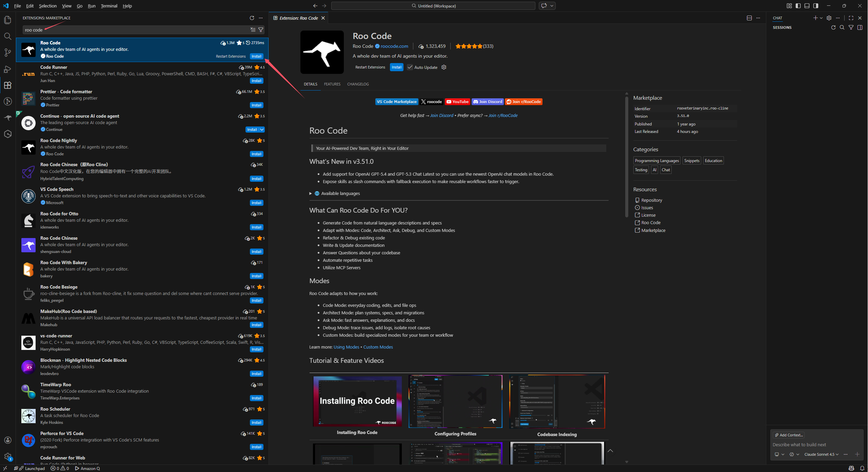Refresh the extensions marketplace list
Screen dimensions: 868x472
pyautogui.click(x=252, y=18)
